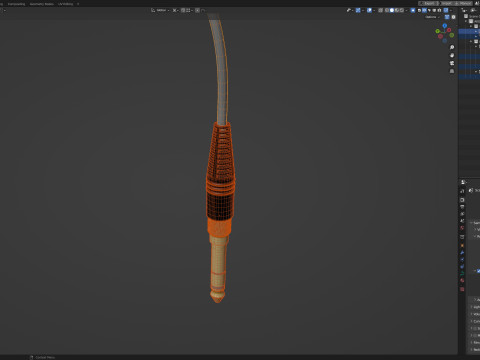Screen dimensions: 480x360
Task: Open the red World properties tab
Action: (462, 228)
